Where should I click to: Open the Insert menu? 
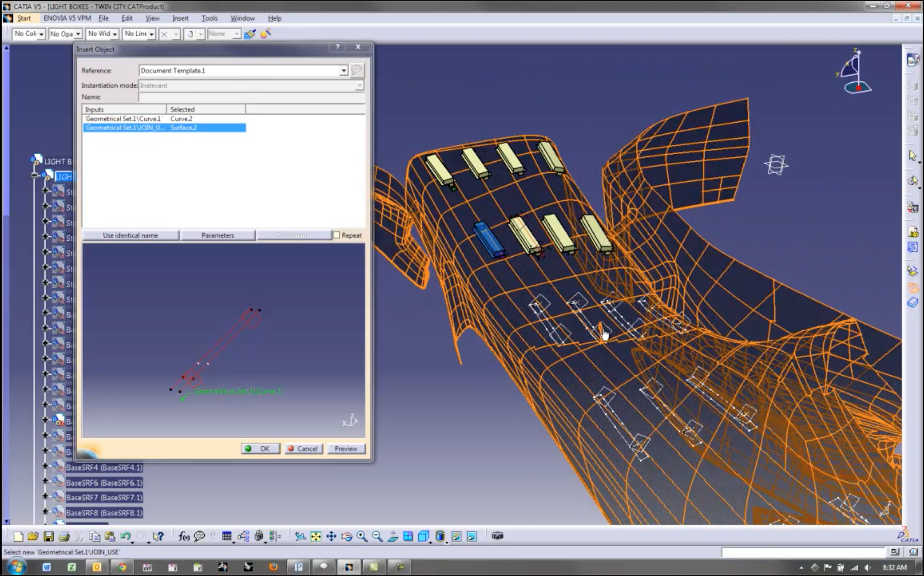point(180,18)
